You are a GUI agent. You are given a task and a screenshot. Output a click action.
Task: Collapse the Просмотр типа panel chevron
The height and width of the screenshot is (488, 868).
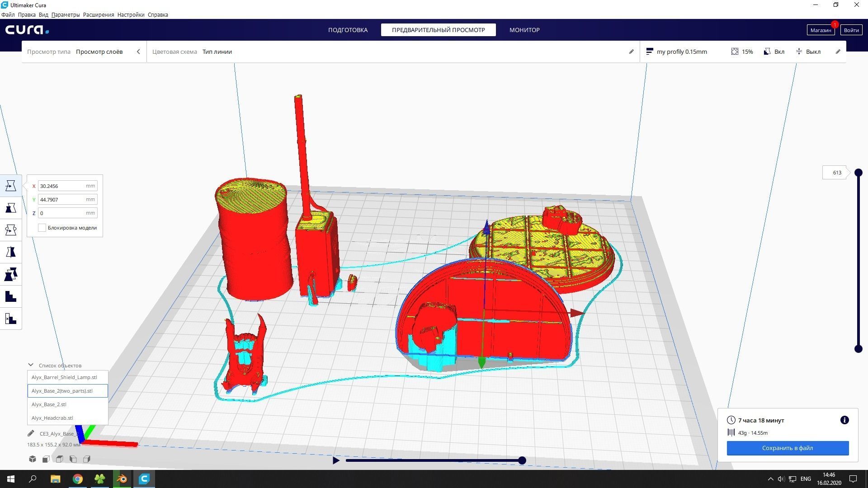coord(138,52)
